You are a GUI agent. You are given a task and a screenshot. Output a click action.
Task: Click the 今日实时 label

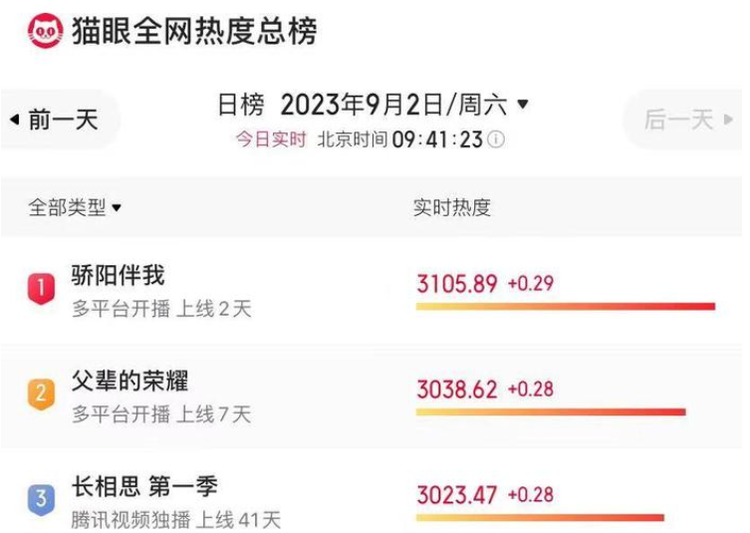271,140
